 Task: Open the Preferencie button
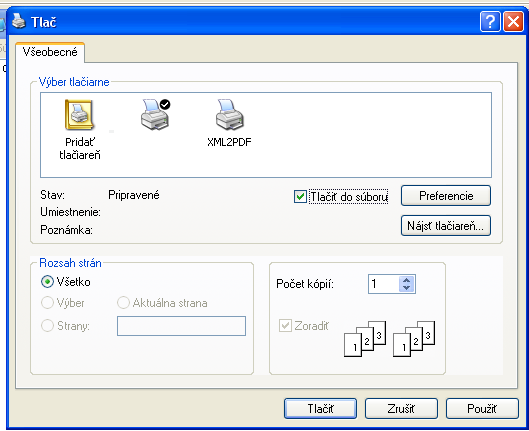(446, 196)
